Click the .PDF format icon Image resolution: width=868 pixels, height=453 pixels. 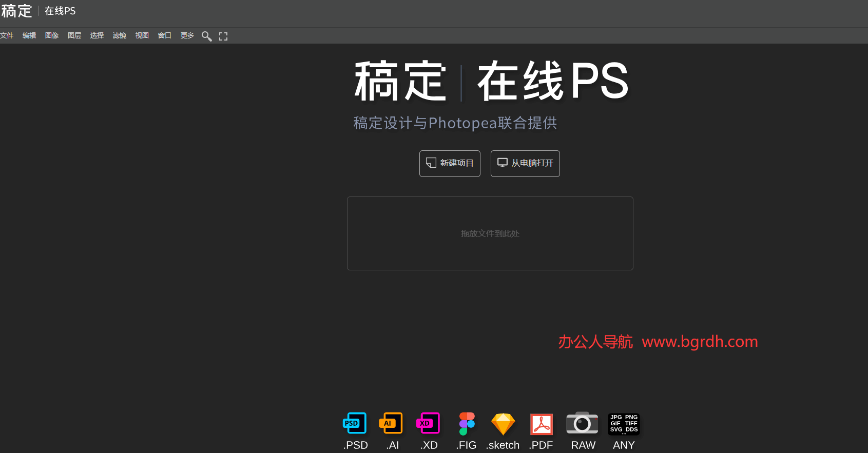tap(542, 424)
